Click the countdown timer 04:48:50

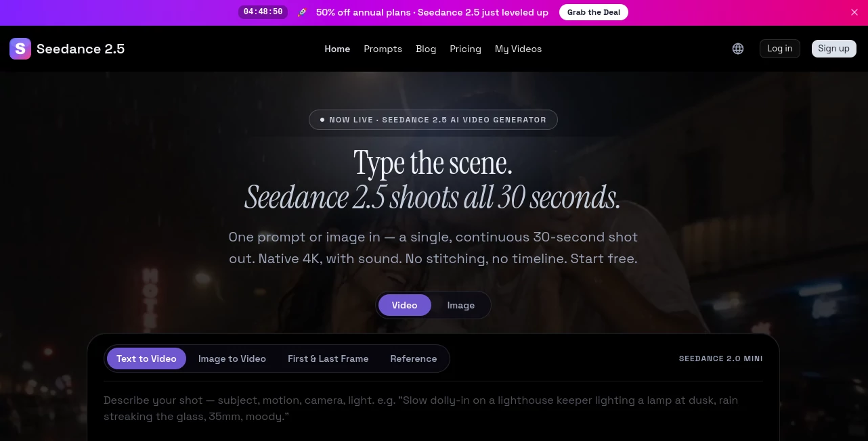[x=263, y=12]
